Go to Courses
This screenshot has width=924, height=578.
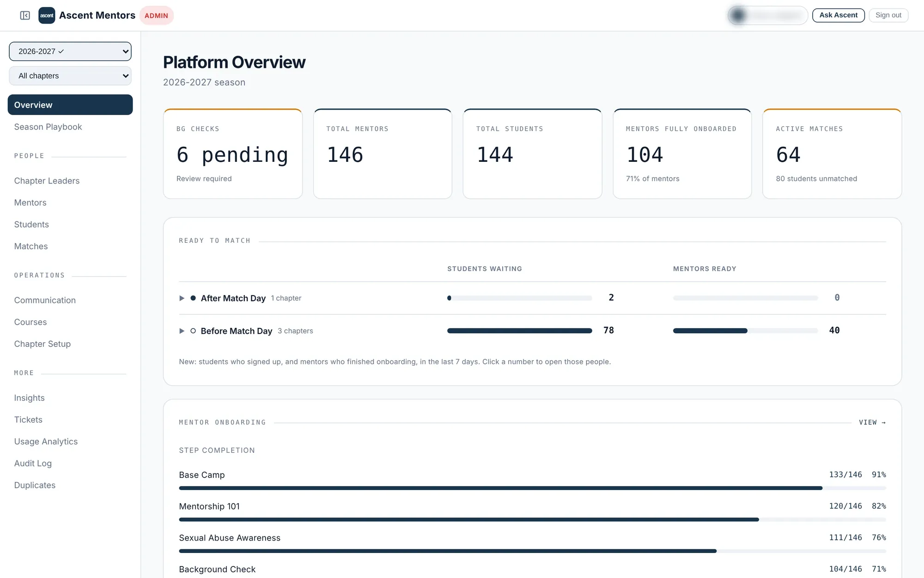pos(30,322)
